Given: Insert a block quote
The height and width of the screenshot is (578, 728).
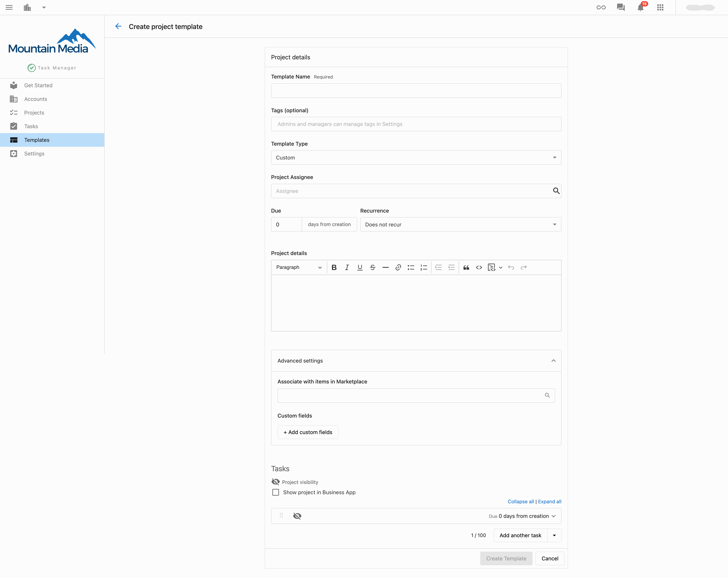Looking at the screenshot, I should tap(466, 267).
